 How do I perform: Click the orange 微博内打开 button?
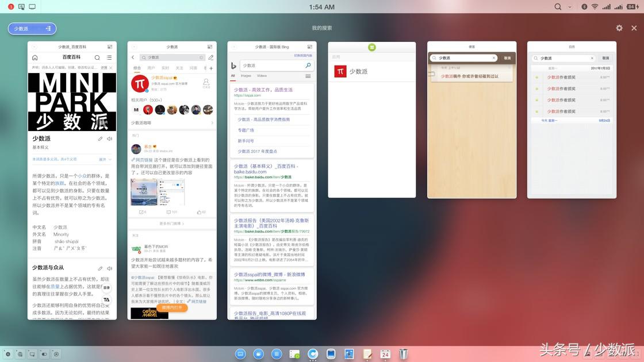point(172,307)
